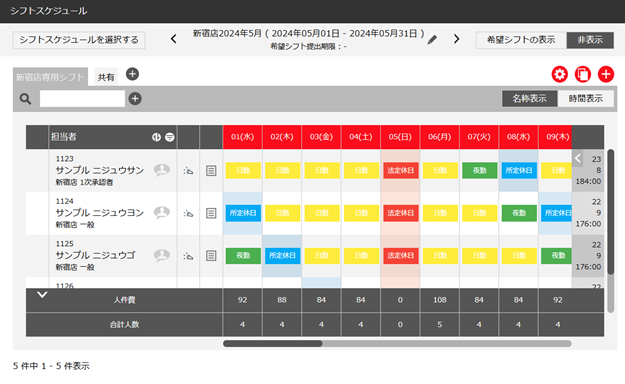This screenshot has height=384, width=625.
Task: Click the 09(木) date header
Action: coord(555,137)
